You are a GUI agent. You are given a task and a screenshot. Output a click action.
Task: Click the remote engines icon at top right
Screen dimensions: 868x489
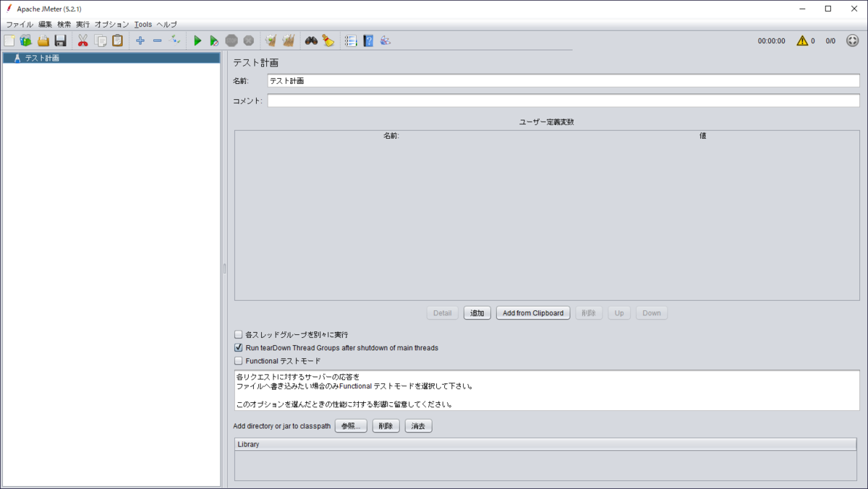pyautogui.click(x=853, y=41)
